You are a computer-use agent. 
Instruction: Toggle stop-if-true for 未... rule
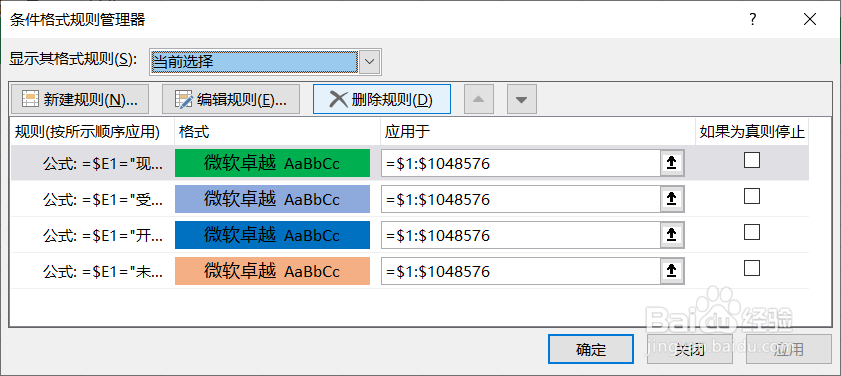[x=752, y=268]
